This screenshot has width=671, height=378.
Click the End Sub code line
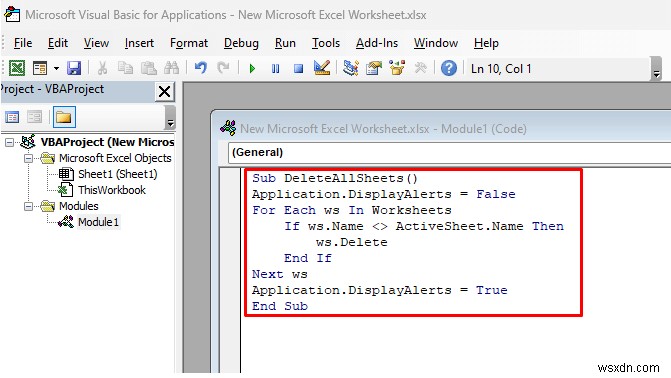279,307
